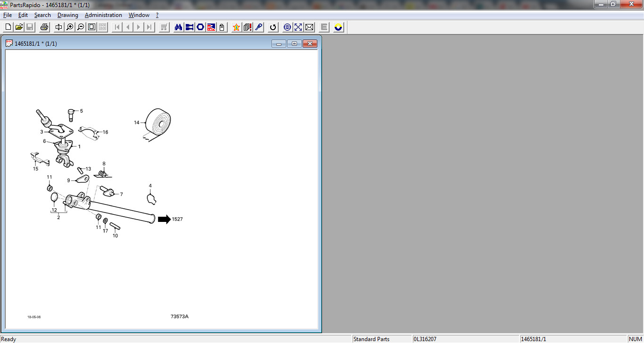Screen dimensions: 644x343
Task: Click part number 14 label in drawing
Action: pos(137,122)
